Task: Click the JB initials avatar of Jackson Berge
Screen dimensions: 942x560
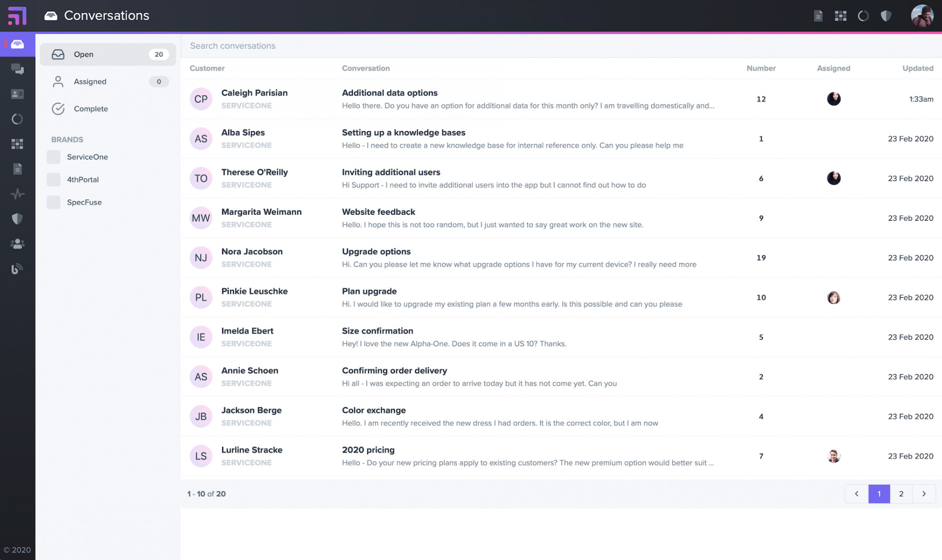Action: 201,416
